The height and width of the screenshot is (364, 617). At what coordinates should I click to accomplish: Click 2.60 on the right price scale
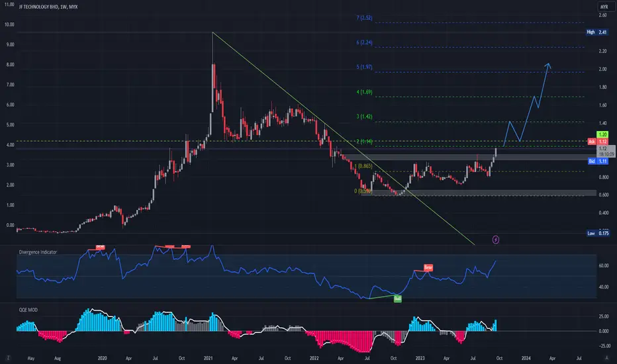click(602, 15)
